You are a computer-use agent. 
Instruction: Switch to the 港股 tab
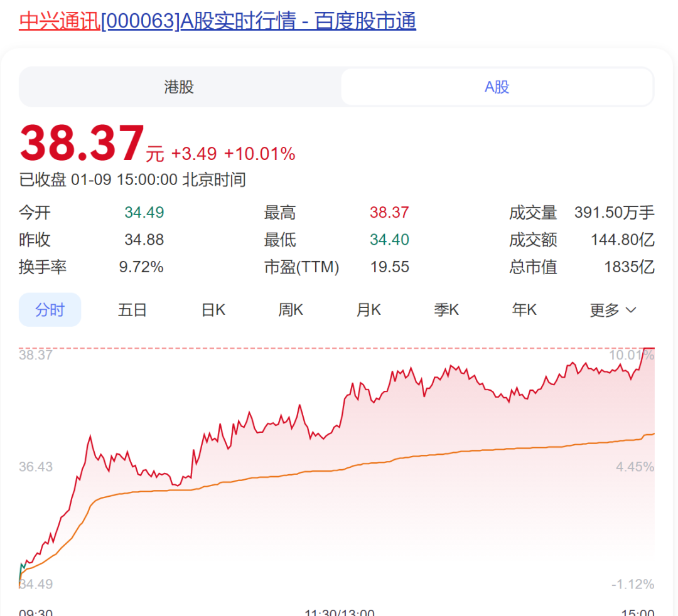tap(180, 87)
